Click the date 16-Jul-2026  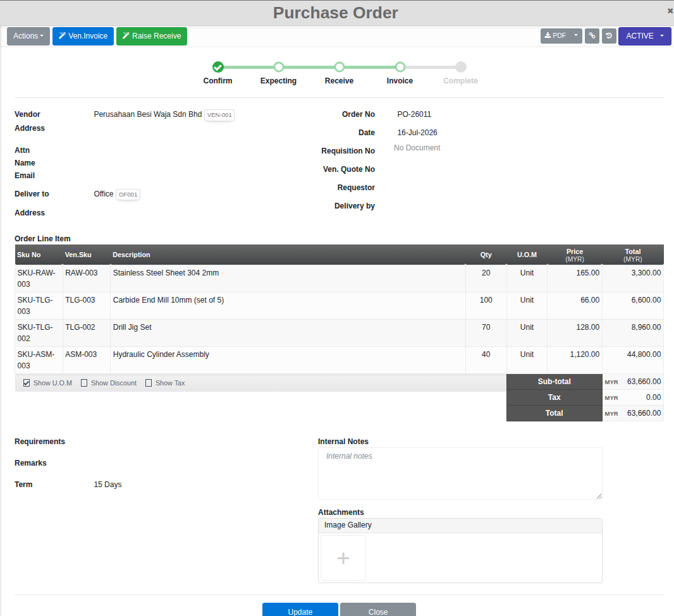[417, 133]
